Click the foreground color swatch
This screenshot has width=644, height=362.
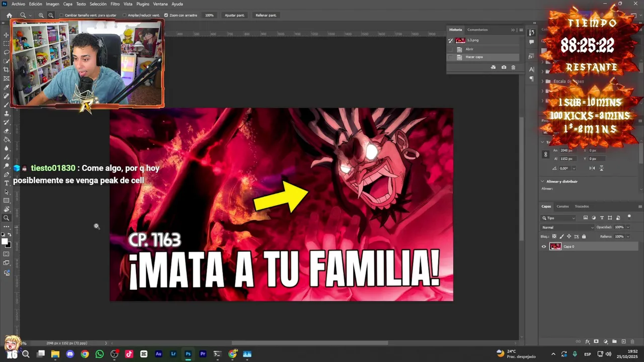point(5,242)
